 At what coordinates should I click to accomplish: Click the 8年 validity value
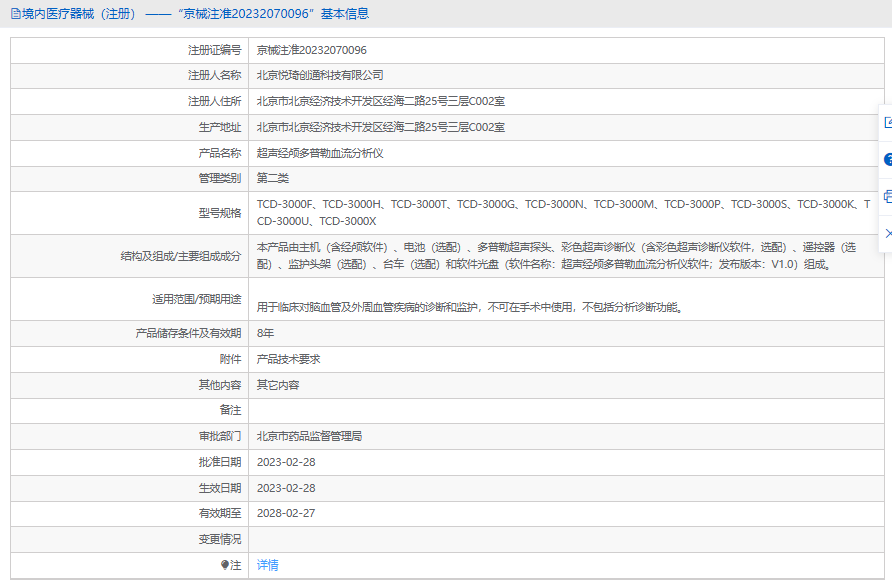click(265, 333)
